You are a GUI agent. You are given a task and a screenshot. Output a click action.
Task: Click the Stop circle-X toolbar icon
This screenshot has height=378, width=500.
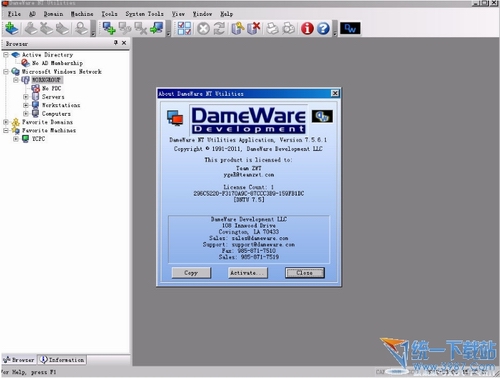pos(203,29)
